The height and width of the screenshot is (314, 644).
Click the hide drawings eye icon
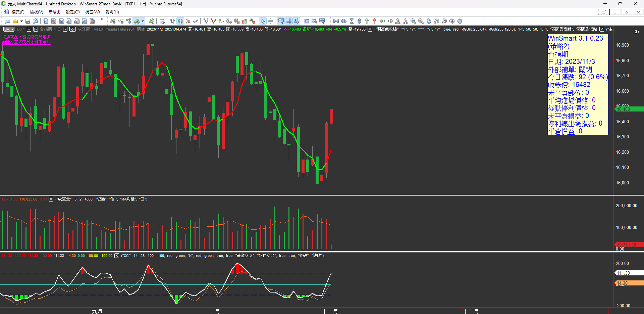[x=452, y=21]
